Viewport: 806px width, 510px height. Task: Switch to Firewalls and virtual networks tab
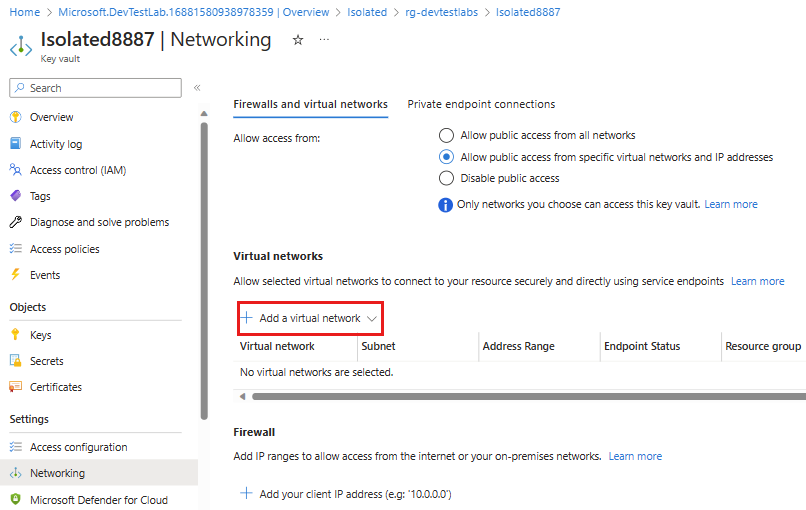(x=310, y=104)
